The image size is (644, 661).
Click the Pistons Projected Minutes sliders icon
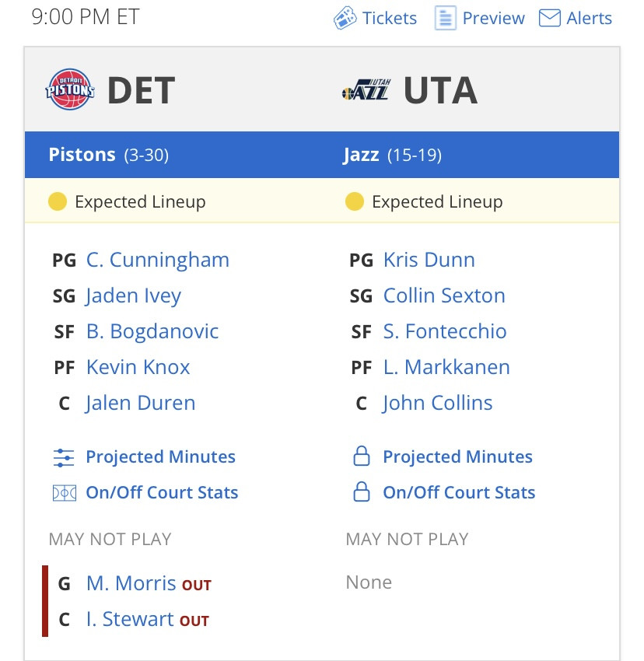point(64,457)
